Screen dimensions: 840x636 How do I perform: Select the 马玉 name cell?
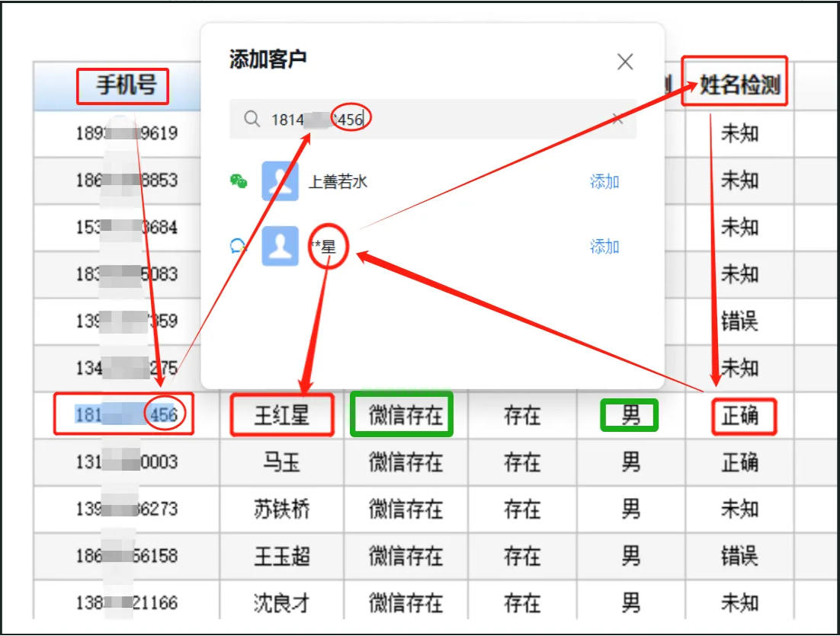point(282,462)
